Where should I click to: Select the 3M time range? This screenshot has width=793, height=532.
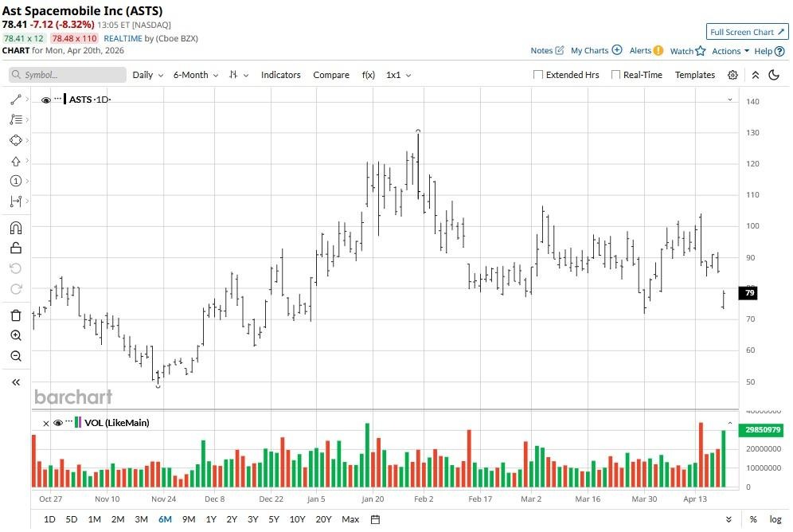[x=141, y=519]
